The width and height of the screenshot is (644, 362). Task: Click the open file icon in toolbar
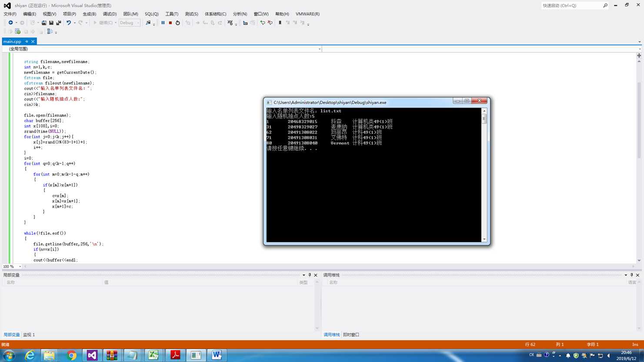pos(44,23)
